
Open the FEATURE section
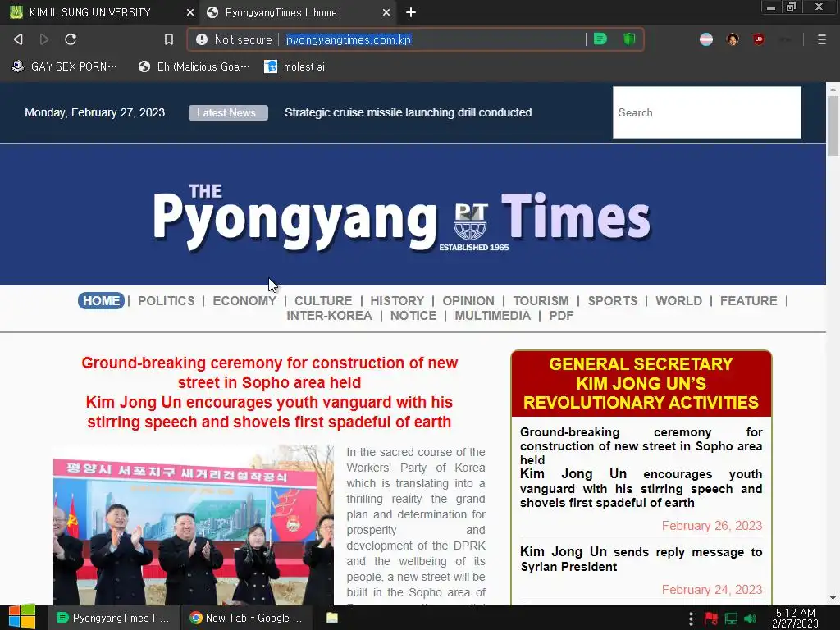748,300
